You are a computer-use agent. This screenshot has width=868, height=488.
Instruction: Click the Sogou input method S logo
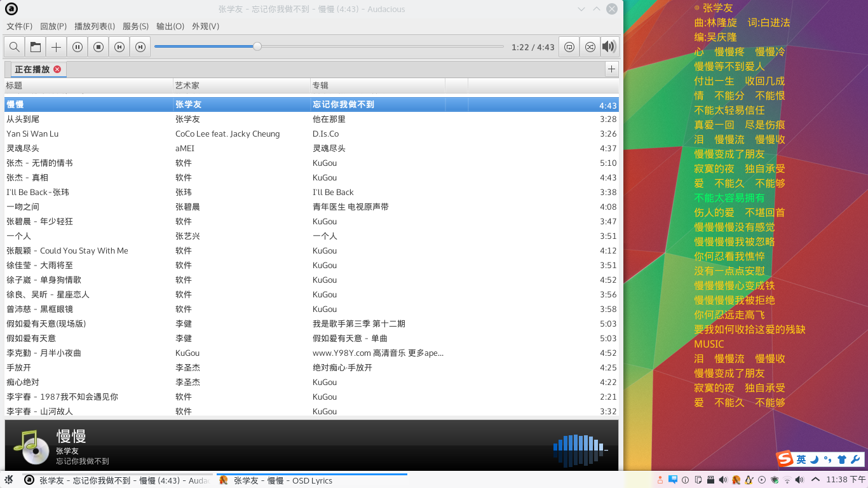click(785, 459)
